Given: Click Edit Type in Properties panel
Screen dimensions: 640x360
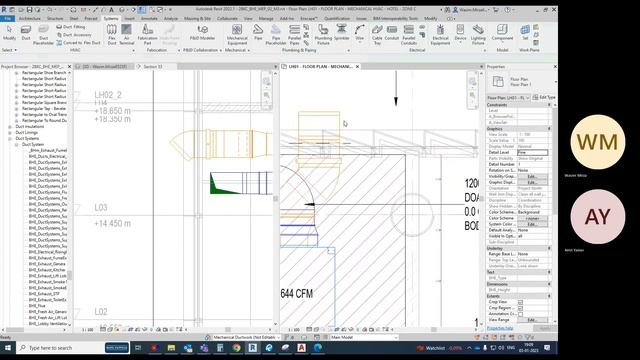Looking at the screenshot, I should (x=544, y=98).
